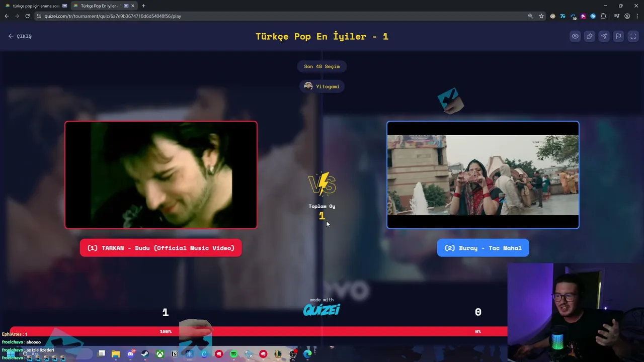644x362 pixels.
Task: Go forward in browser history
Action: coord(17,16)
